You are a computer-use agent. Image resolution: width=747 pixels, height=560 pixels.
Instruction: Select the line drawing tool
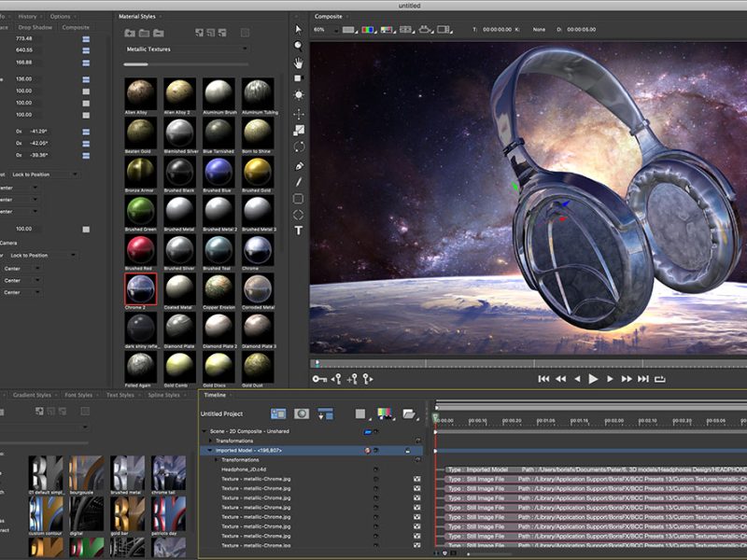(x=299, y=182)
